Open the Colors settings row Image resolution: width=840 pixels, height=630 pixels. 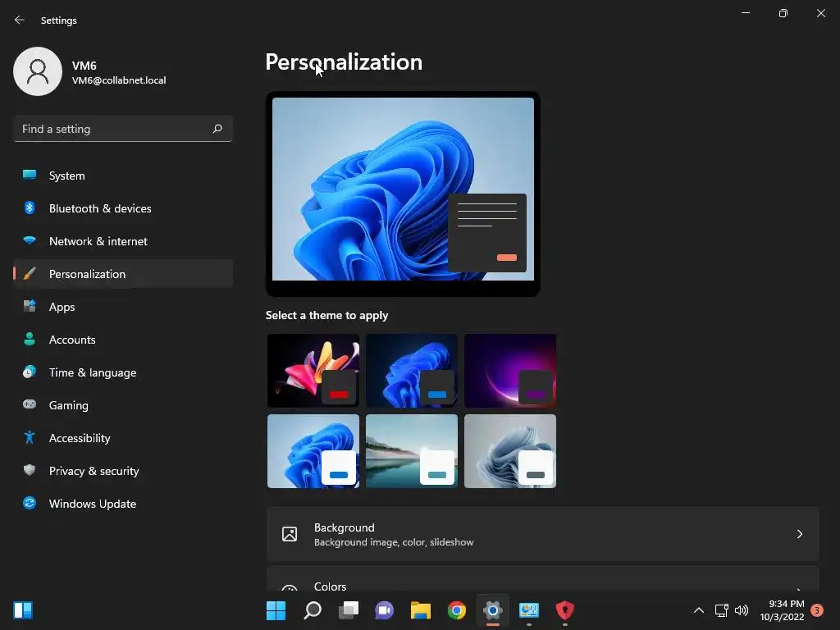pos(543,579)
